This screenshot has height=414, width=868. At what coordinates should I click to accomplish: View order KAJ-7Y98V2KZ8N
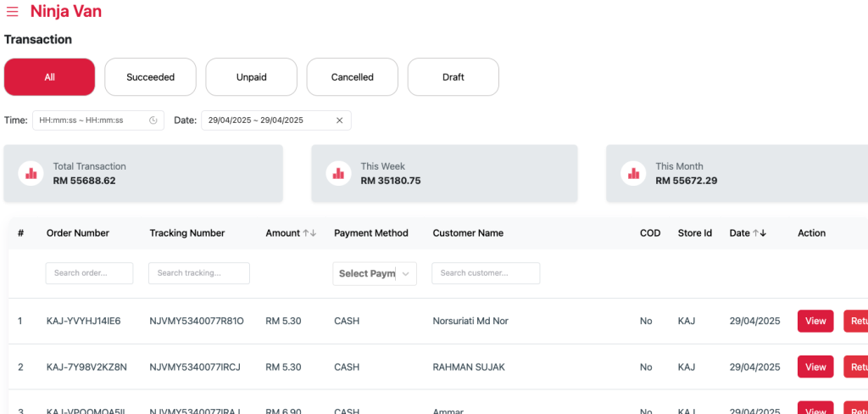pos(815,366)
